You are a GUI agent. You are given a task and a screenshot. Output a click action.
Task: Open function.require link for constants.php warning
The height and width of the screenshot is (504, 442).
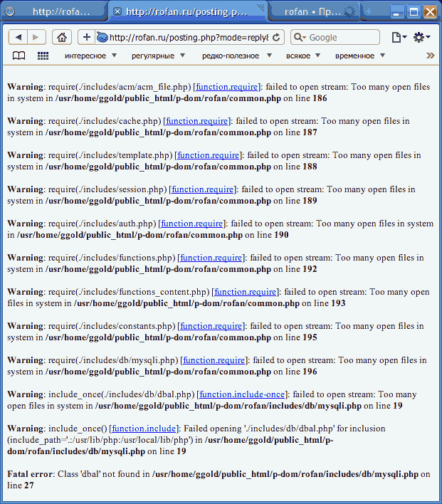pyautogui.click(x=211, y=326)
